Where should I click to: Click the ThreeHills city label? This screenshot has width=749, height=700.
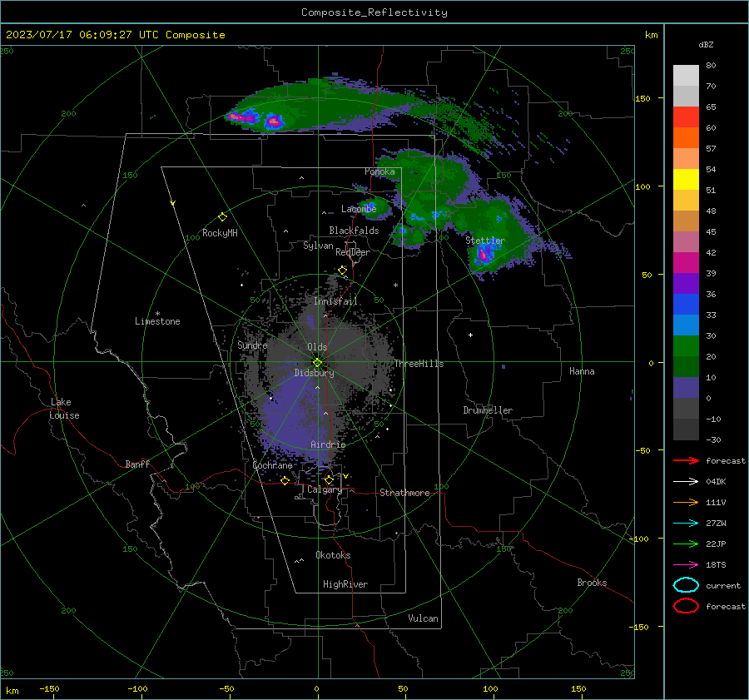click(x=419, y=364)
